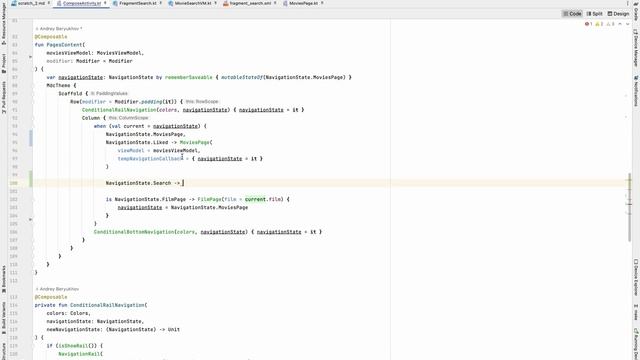Go to next highlighted error arrow
The width and height of the screenshot is (640, 360).
click(x=628, y=24)
